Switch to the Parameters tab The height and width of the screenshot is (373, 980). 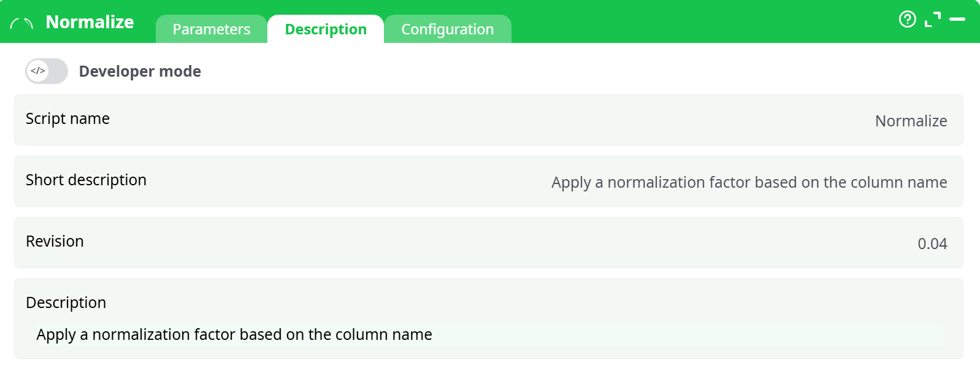(x=212, y=29)
